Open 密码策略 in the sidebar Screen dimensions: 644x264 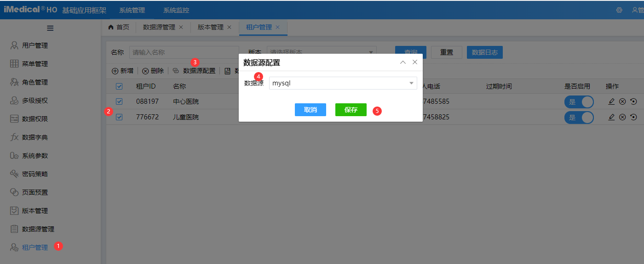click(x=29, y=174)
